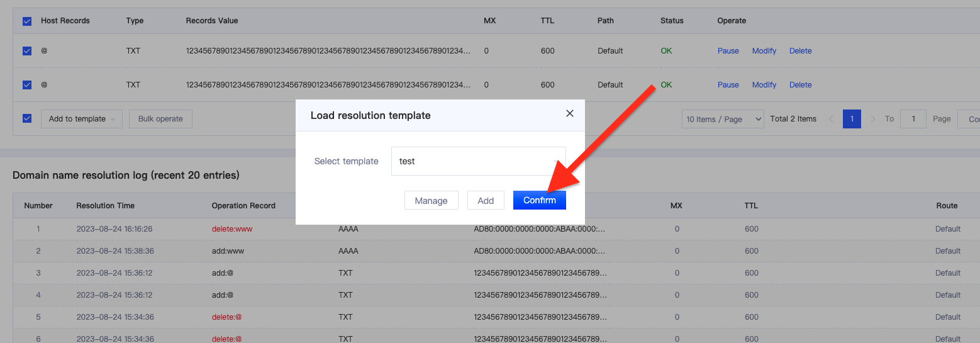Viewport: 980px width, 343px height.
Task: Click the Manage button in dialog
Action: point(431,200)
